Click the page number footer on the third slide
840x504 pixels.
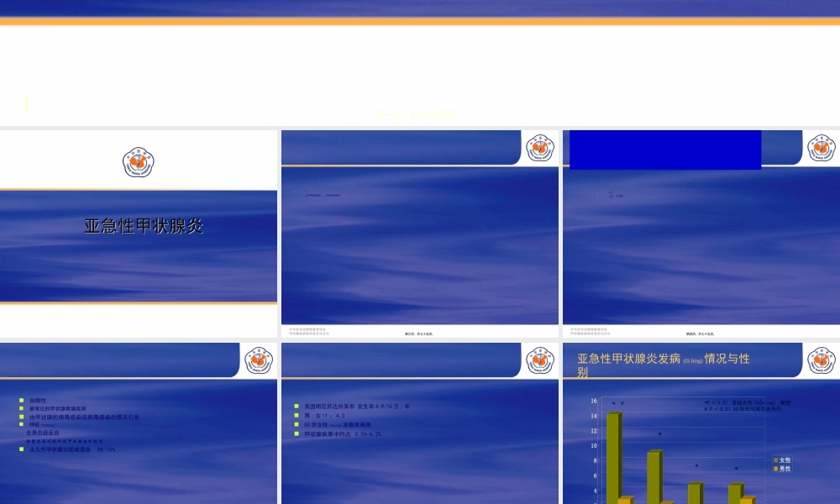click(700, 333)
